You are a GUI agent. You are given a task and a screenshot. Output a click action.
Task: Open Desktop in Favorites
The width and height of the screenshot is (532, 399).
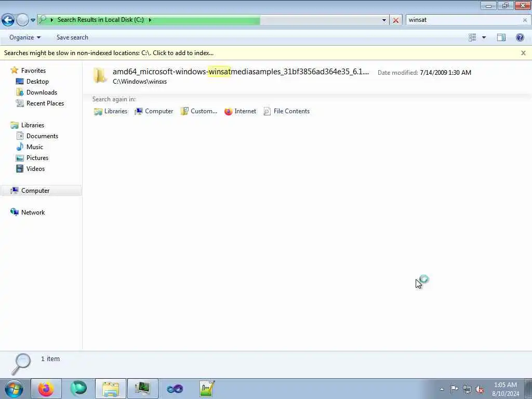pos(37,82)
